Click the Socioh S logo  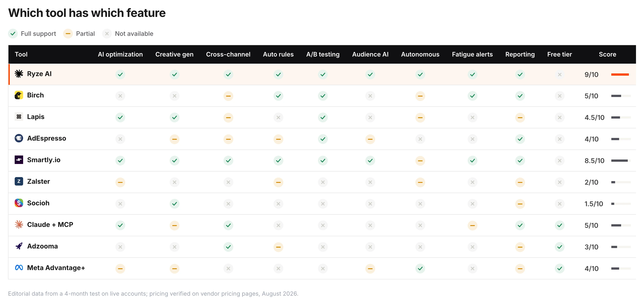[x=19, y=203]
